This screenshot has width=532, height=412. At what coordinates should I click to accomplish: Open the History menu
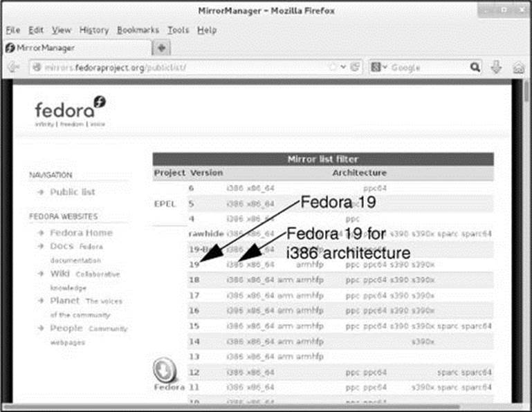point(94,30)
